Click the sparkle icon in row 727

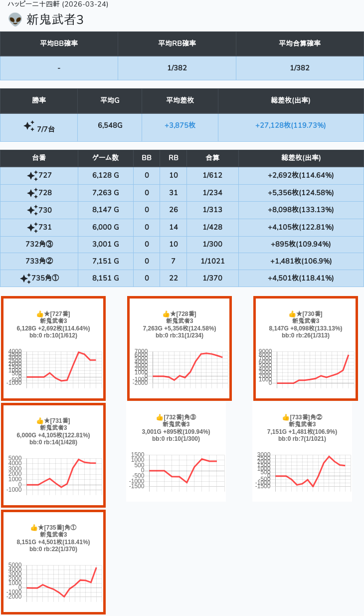coord(32,176)
